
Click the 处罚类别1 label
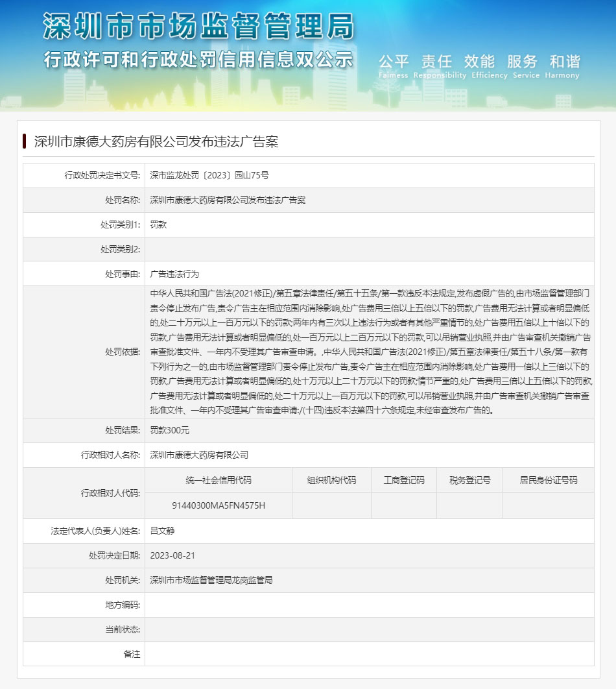pyautogui.click(x=121, y=224)
